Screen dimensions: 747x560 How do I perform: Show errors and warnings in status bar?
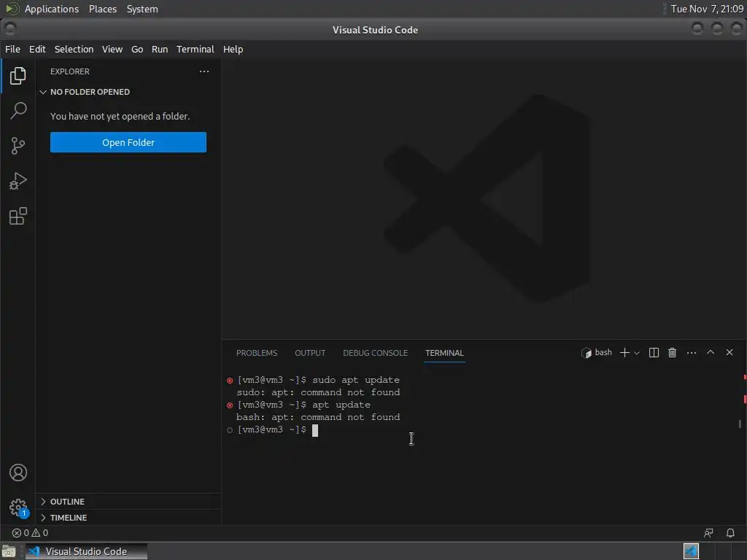click(x=30, y=533)
